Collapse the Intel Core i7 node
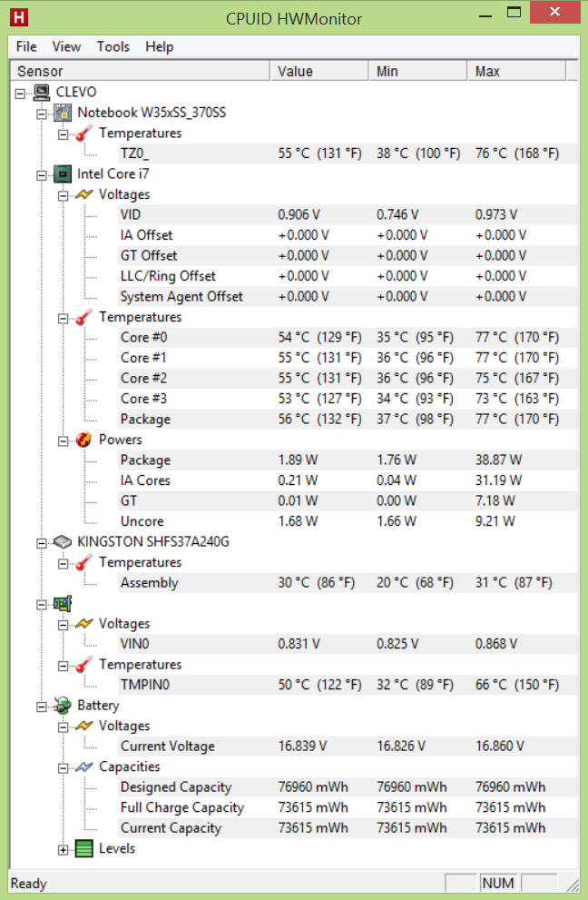 pos(42,175)
